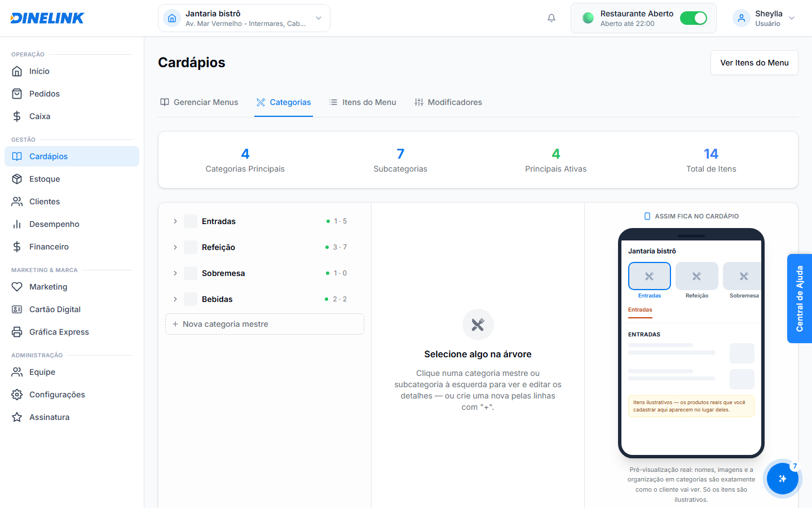Open Início from the sidebar
This screenshot has height=508, width=812.
[x=72, y=71]
